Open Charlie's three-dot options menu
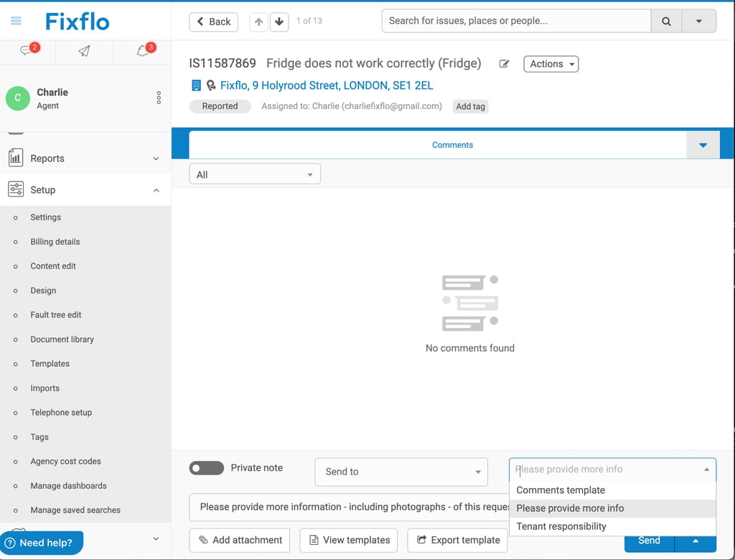 coord(158,98)
